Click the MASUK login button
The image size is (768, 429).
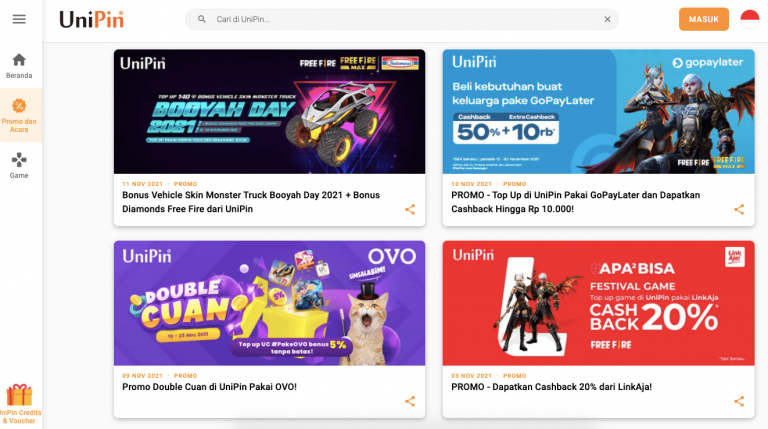[x=704, y=19]
